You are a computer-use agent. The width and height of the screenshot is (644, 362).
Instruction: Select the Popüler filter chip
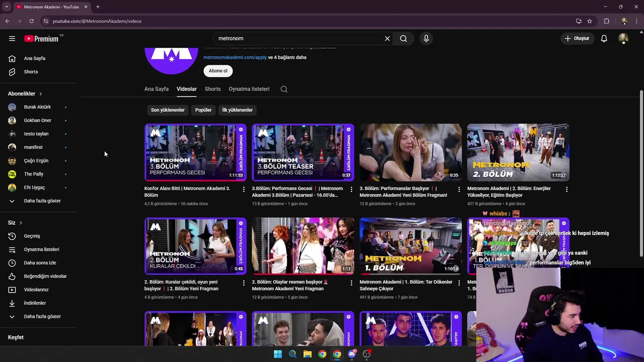click(203, 110)
